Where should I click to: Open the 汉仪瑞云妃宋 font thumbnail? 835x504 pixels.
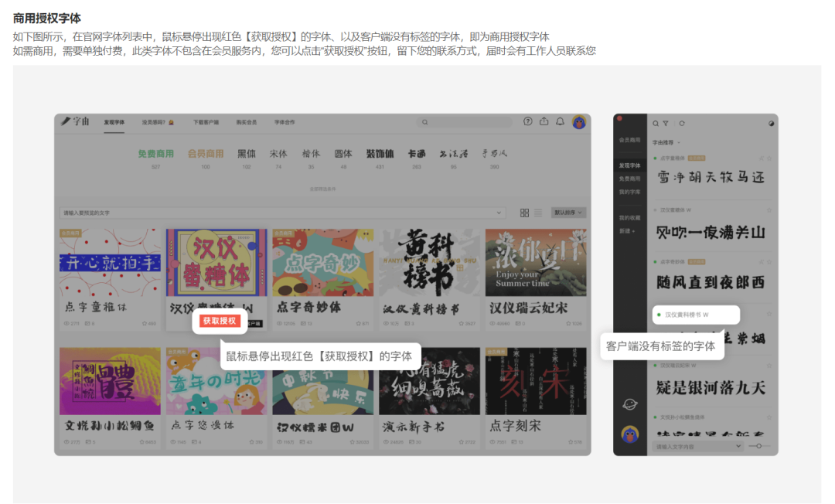pos(535,262)
